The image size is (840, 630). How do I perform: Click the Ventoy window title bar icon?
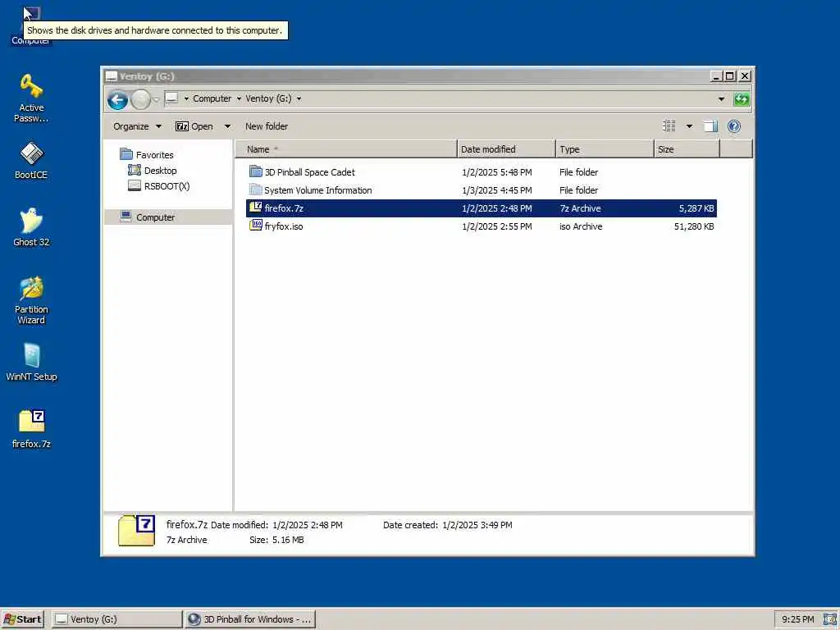click(111, 76)
